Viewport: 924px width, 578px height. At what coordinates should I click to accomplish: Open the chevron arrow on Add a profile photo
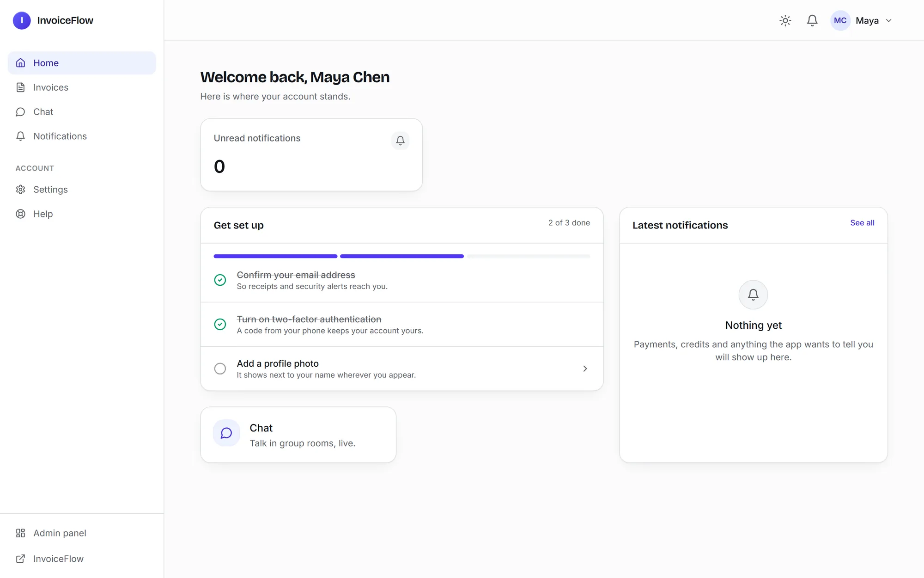coord(585,369)
